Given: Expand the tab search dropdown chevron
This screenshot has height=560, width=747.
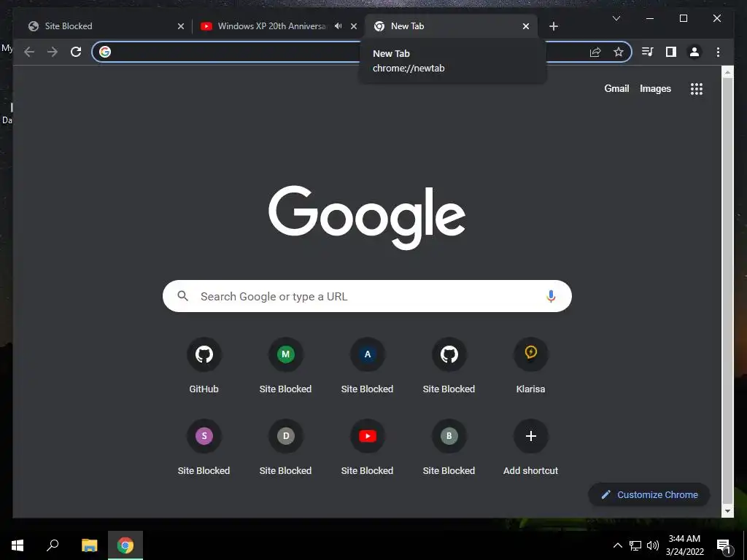Looking at the screenshot, I should (616, 18).
